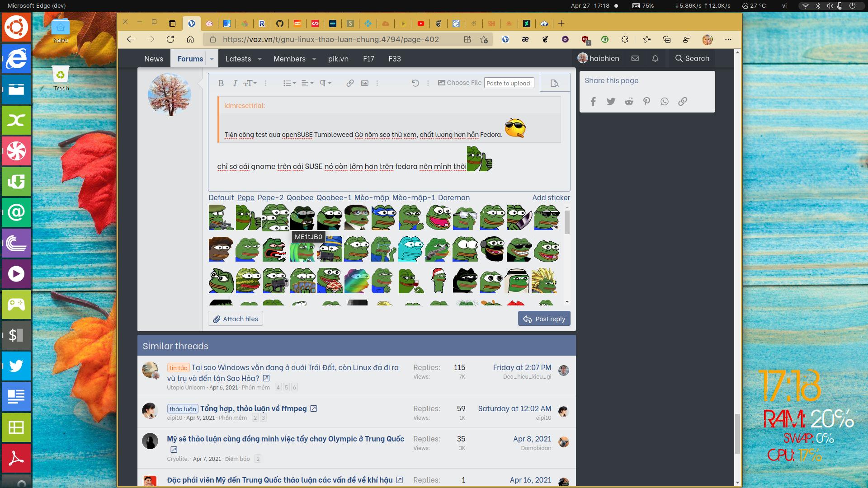Click the Add sticker link

551,197
